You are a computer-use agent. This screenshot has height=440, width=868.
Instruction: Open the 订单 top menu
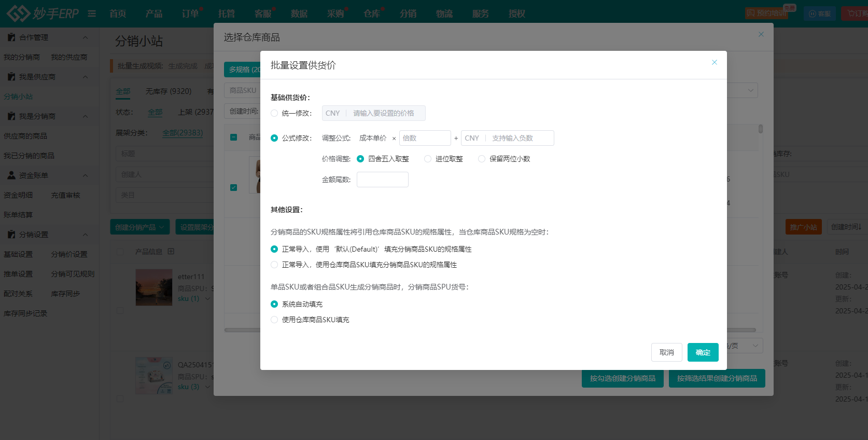click(x=190, y=13)
